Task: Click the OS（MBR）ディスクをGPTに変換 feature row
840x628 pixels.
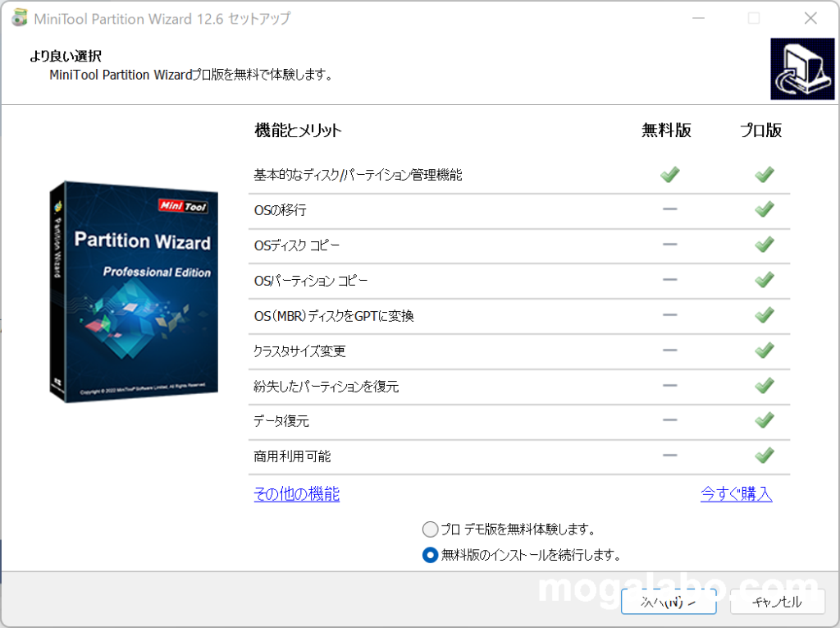Action: pyautogui.click(x=334, y=316)
